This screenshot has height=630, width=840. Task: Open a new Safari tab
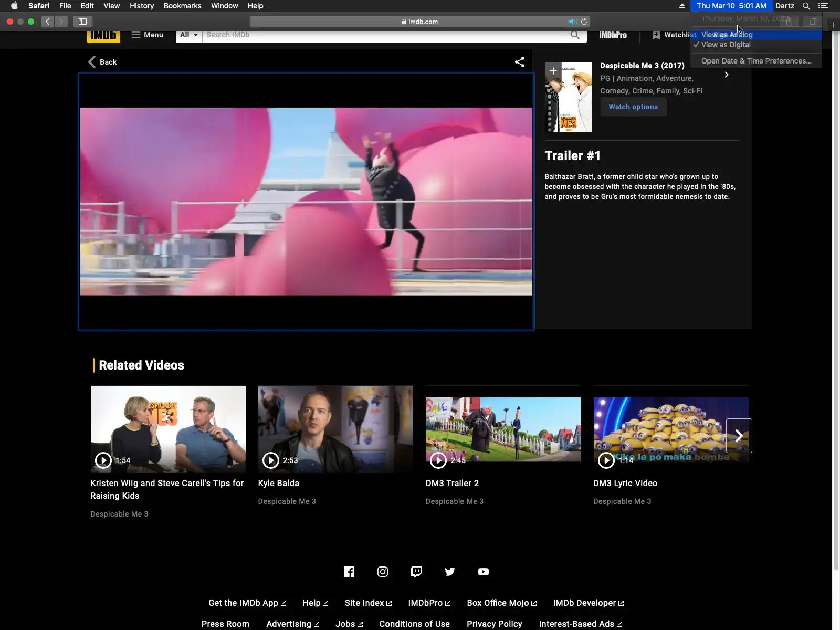(x=833, y=25)
